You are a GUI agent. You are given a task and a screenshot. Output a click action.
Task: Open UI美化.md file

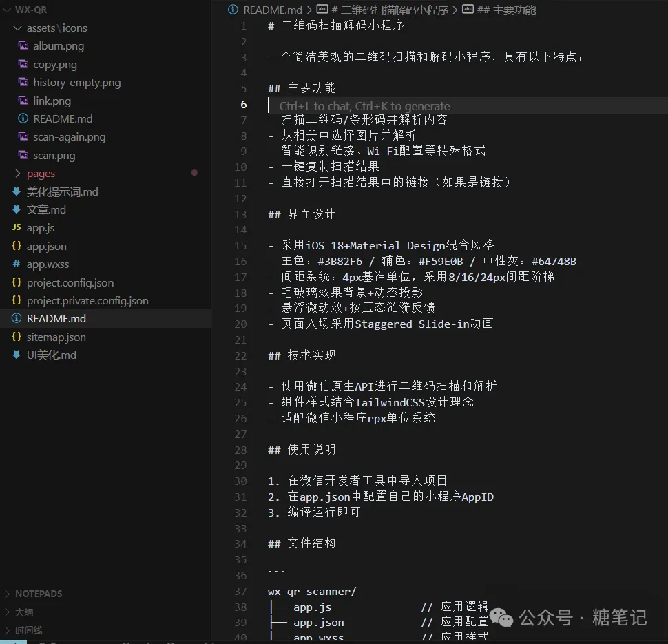tap(52, 355)
